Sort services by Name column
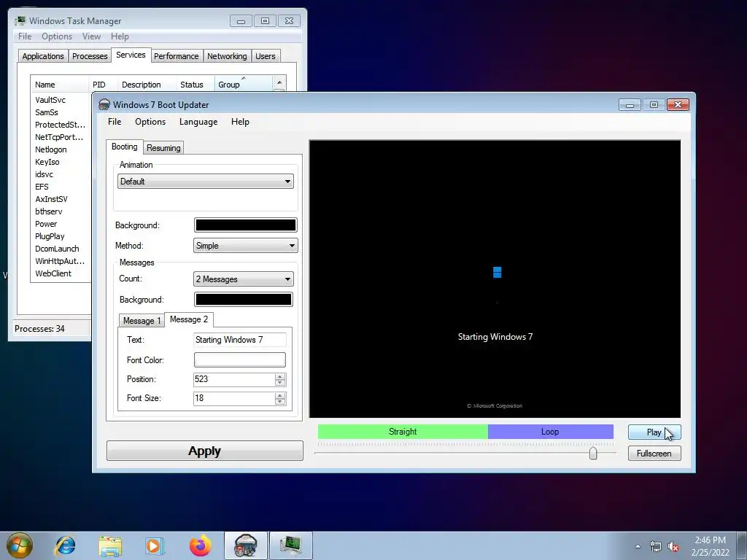Screen dimensions: 747x560 click(60, 85)
